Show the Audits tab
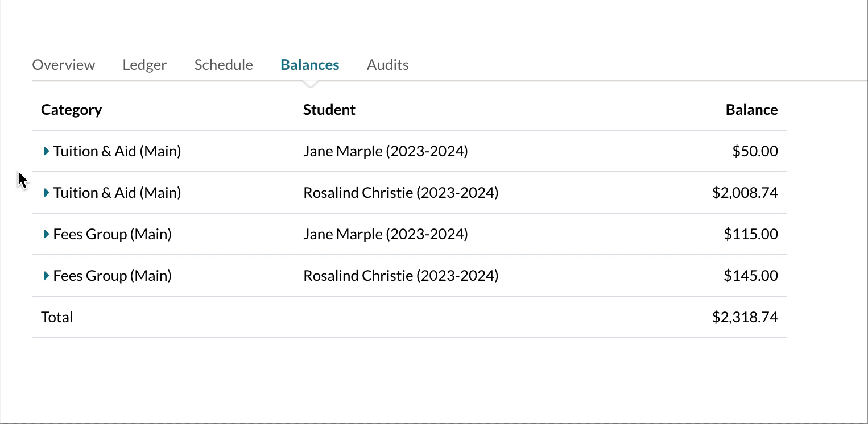The width and height of the screenshot is (868, 424). [x=388, y=65]
